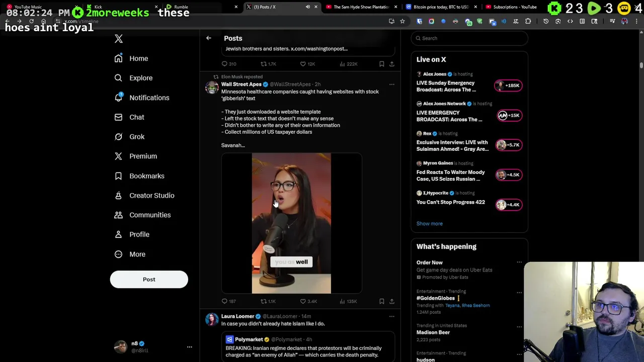
Task: Open the Wall Street Apes post options menu
Action: [x=392, y=84]
